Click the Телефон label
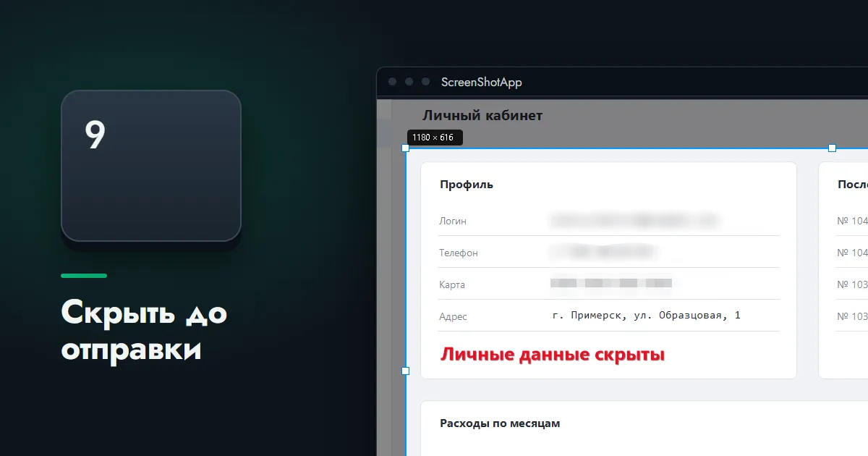Viewport: 868px width, 456px height. [459, 253]
